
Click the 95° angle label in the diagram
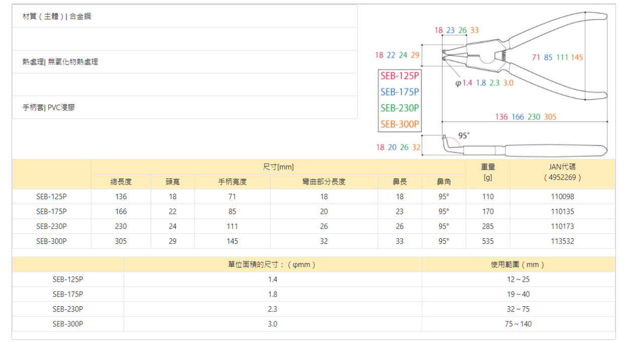[x=464, y=136]
